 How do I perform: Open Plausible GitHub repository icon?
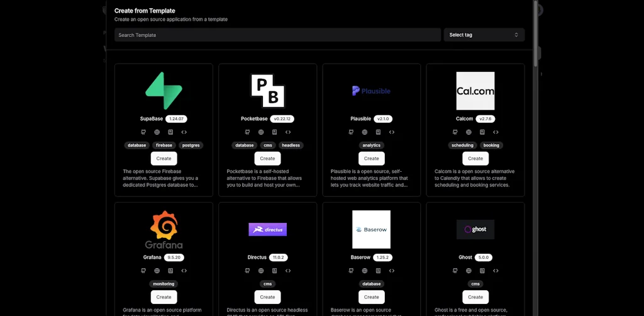coord(351,132)
